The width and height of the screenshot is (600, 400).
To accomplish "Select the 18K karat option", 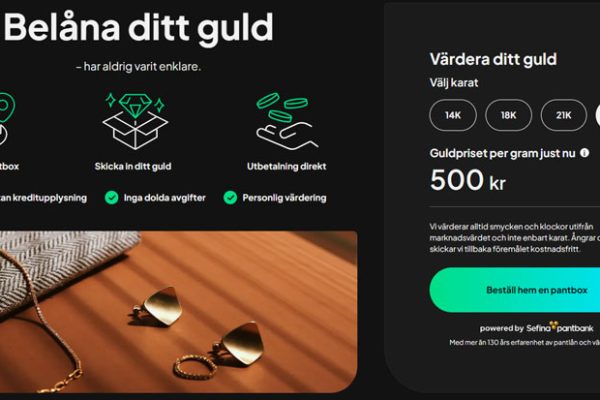I will [x=509, y=115].
